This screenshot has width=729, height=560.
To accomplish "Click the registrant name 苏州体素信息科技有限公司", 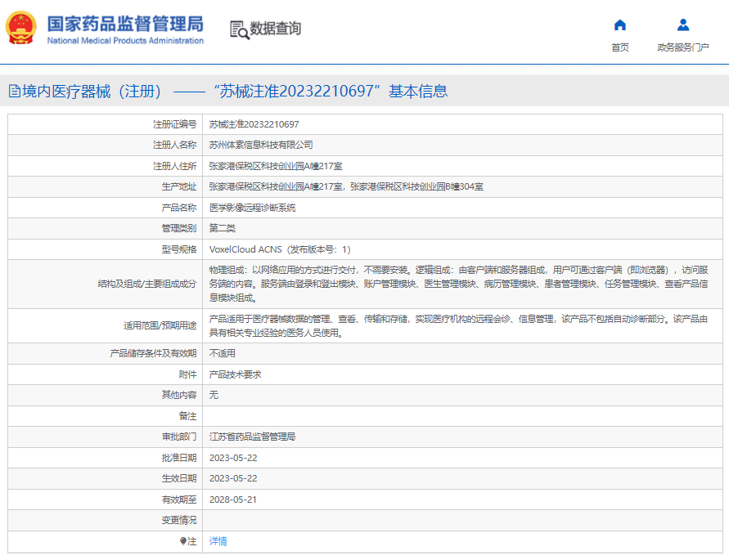I will coord(261,145).
